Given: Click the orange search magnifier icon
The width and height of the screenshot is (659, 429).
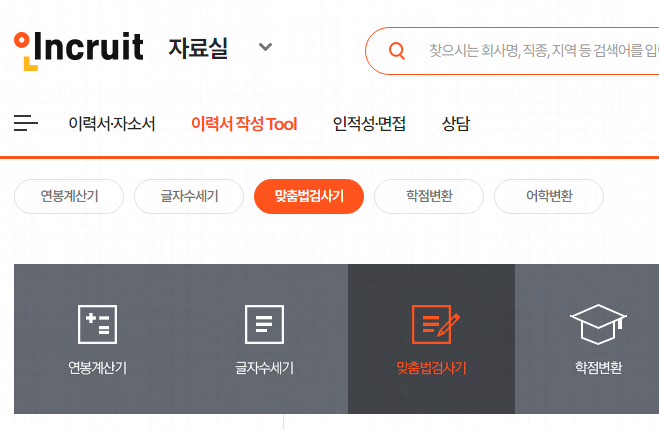Looking at the screenshot, I should click(397, 51).
